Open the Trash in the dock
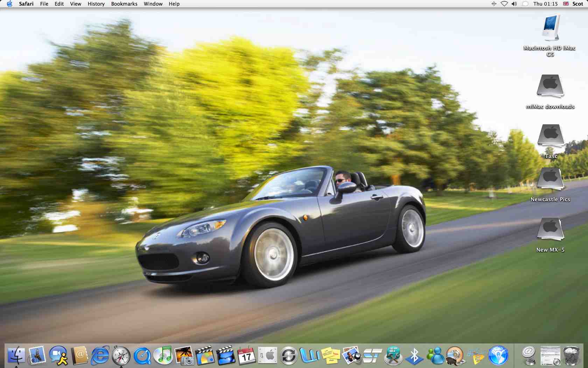The width and height of the screenshot is (588, 368). coord(571,356)
